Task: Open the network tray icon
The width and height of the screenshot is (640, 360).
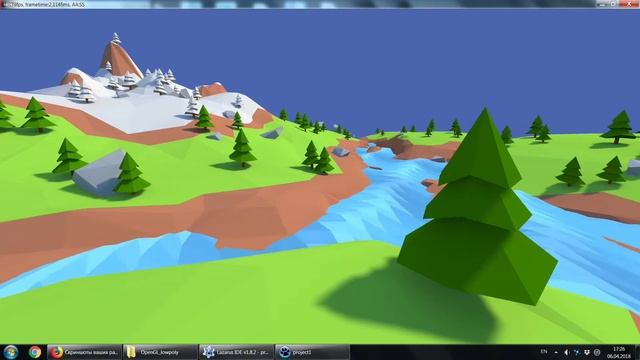Action: (577, 352)
